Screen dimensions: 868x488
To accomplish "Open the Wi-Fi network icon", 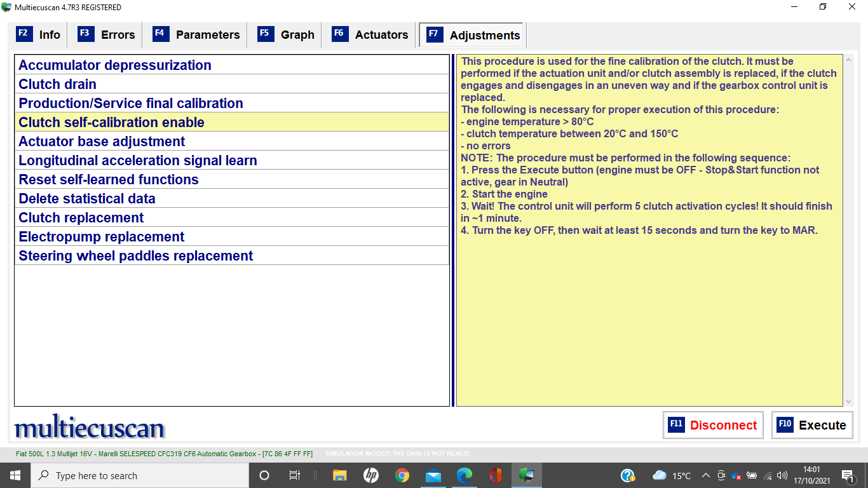I will (768, 475).
